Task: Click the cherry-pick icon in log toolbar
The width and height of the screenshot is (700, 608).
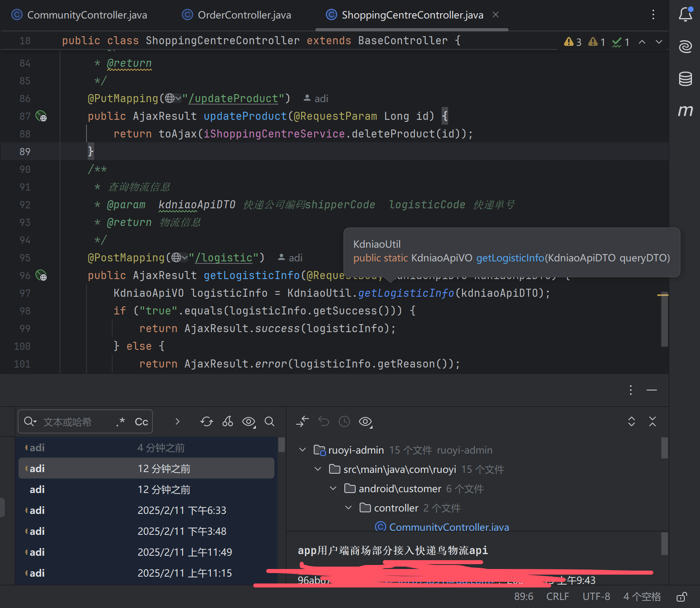Action: coord(228,421)
